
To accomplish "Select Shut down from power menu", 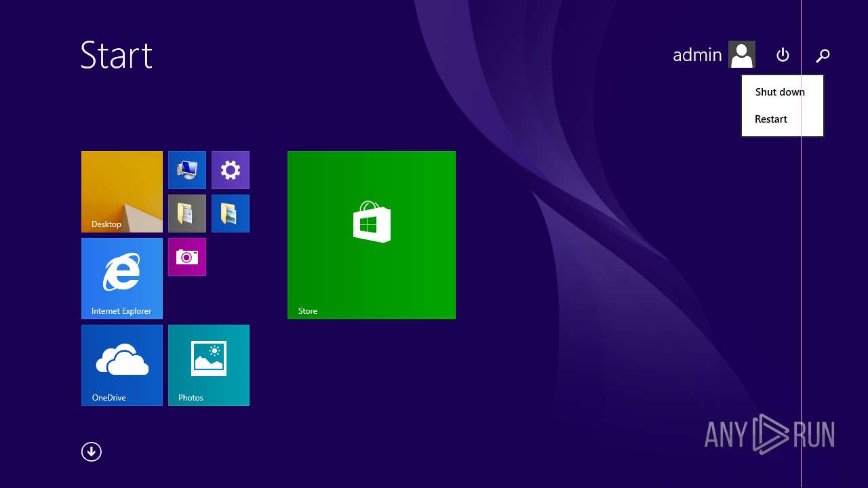I will pyautogui.click(x=783, y=92).
